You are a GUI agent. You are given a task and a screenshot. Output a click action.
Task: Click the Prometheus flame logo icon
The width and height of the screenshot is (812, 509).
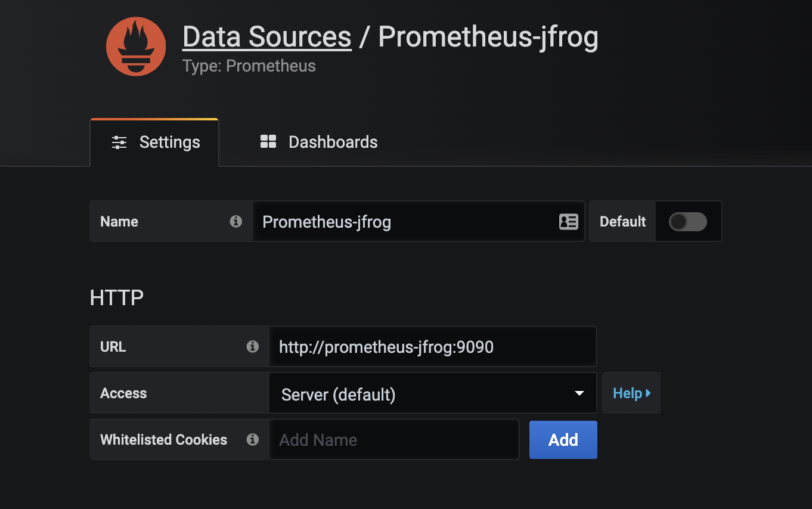[x=136, y=46]
